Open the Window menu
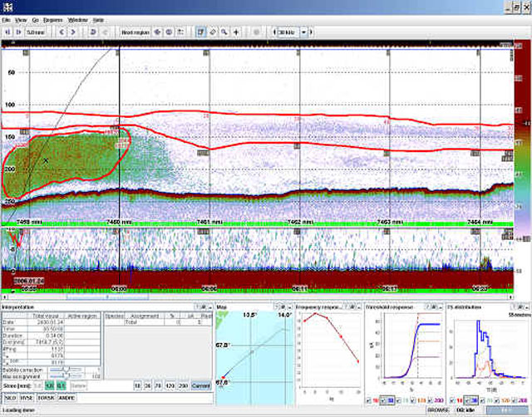This screenshot has width=532, height=417. click(77, 18)
